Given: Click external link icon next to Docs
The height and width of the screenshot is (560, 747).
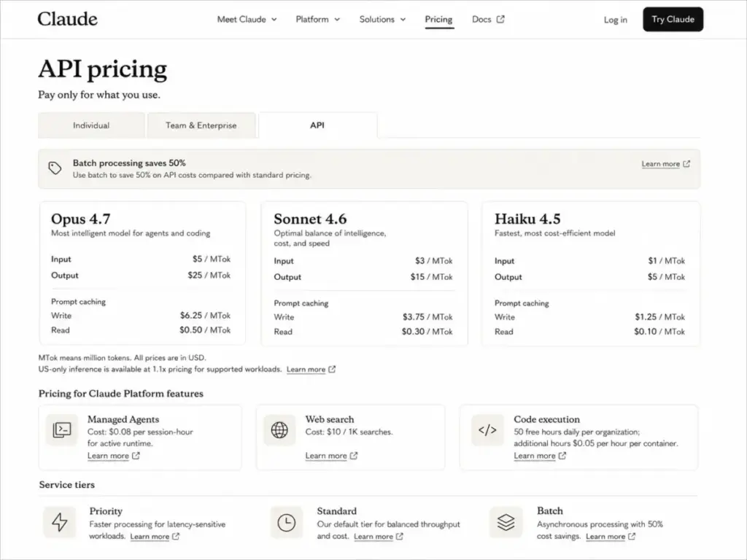Looking at the screenshot, I should pyautogui.click(x=500, y=19).
